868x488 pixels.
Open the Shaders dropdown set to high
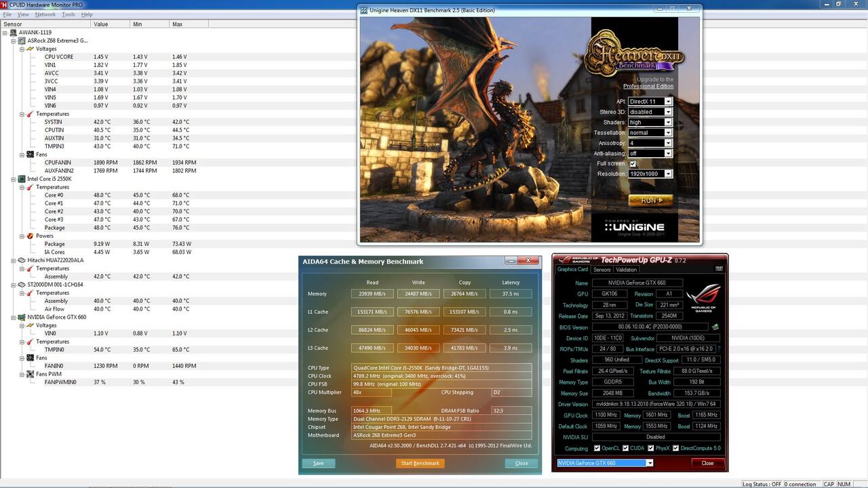pos(650,123)
